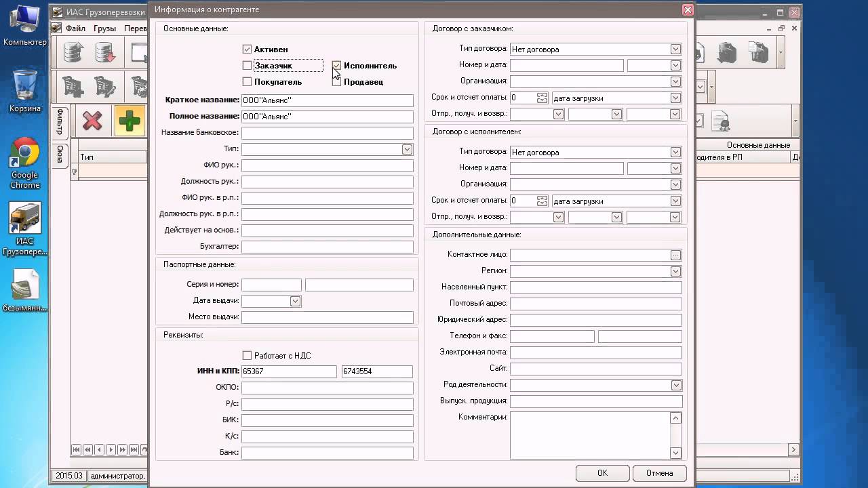Click the tray icon left of overflow arrow

757,53
